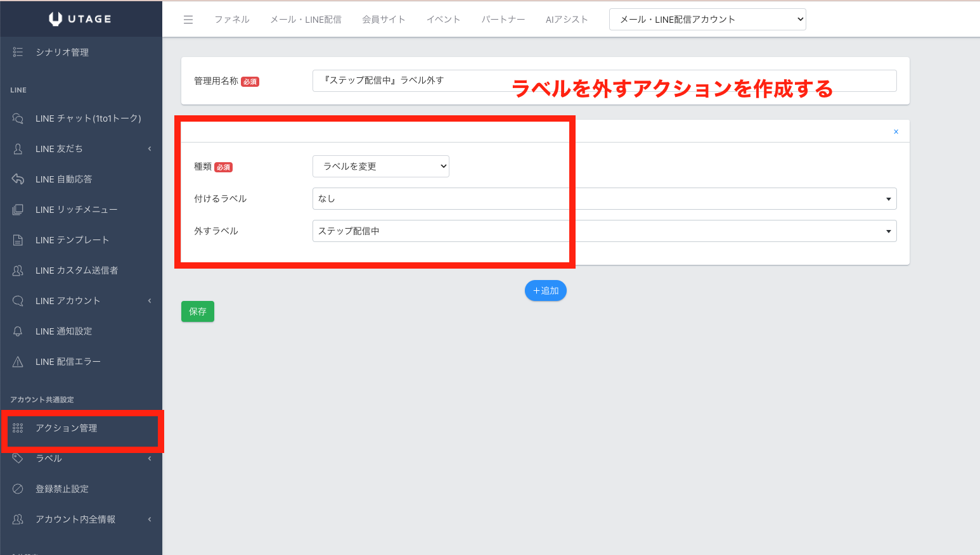
Task: Click the UTAGE logo
Action: point(81,19)
